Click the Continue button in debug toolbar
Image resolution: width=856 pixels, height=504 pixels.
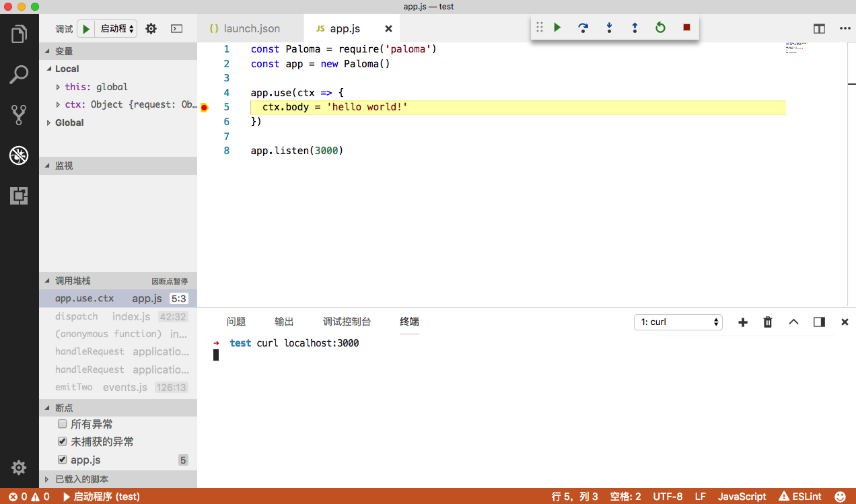point(557,28)
